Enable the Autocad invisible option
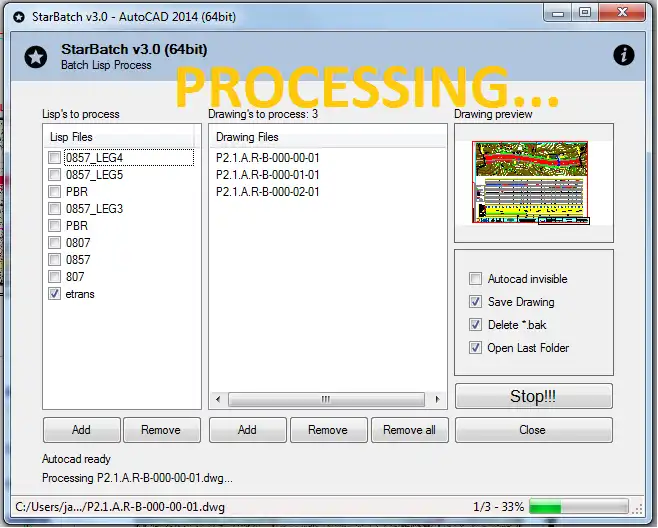 tap(475, 279)
